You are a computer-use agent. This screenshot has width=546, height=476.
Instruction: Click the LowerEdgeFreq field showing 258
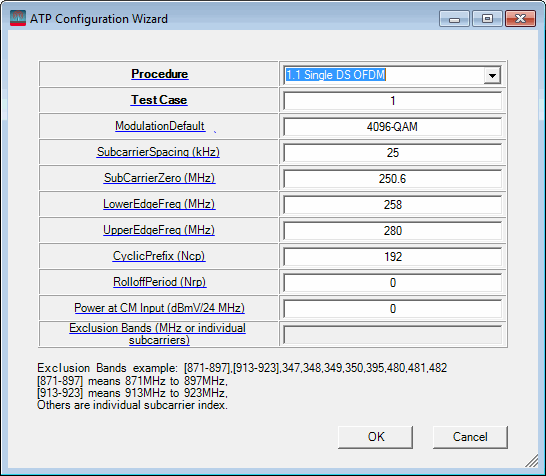pos(392,204)
